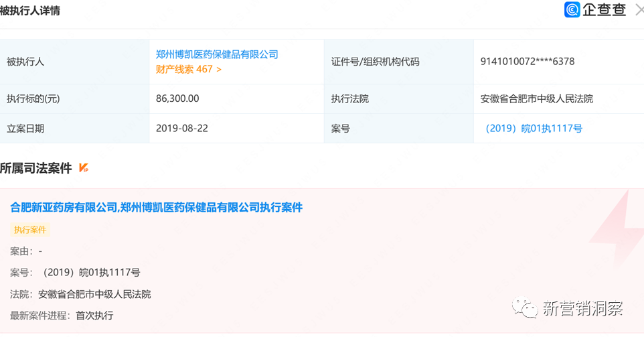Select the 86,300.00 amount value
The width and height of the screenshot is (644, 337).
click(177, 98)
